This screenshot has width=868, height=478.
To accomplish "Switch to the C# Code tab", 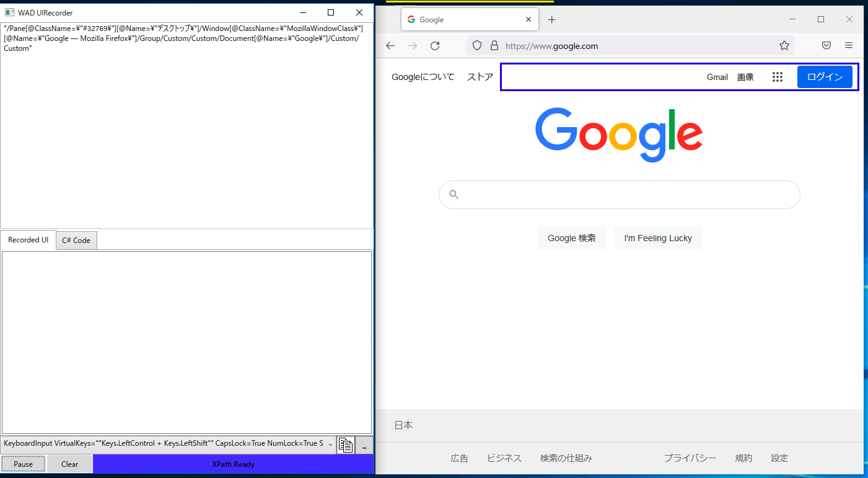I will click(76, 240).
